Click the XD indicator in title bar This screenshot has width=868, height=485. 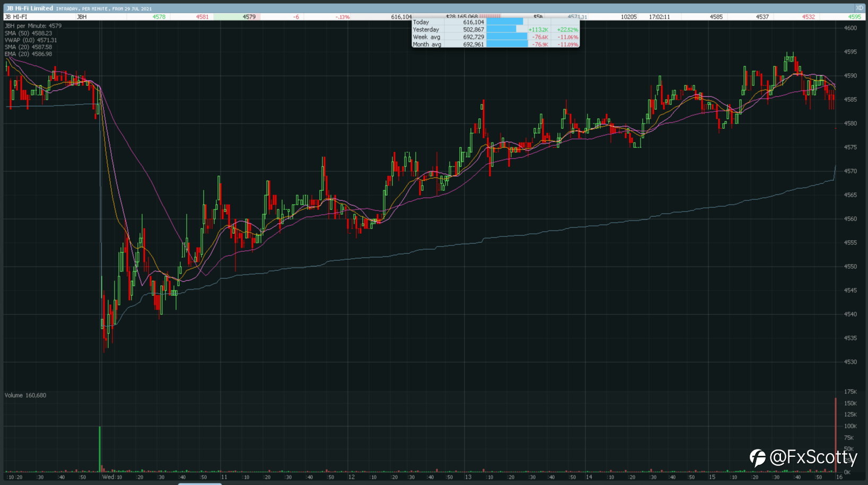pyautogui.click(x=860, y=8)
